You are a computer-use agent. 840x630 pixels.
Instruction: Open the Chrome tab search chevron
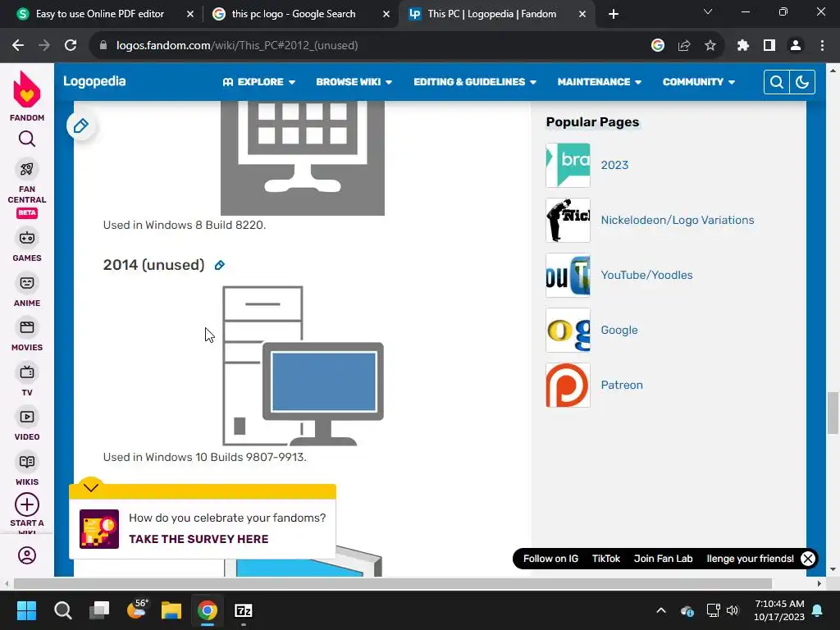708,11
